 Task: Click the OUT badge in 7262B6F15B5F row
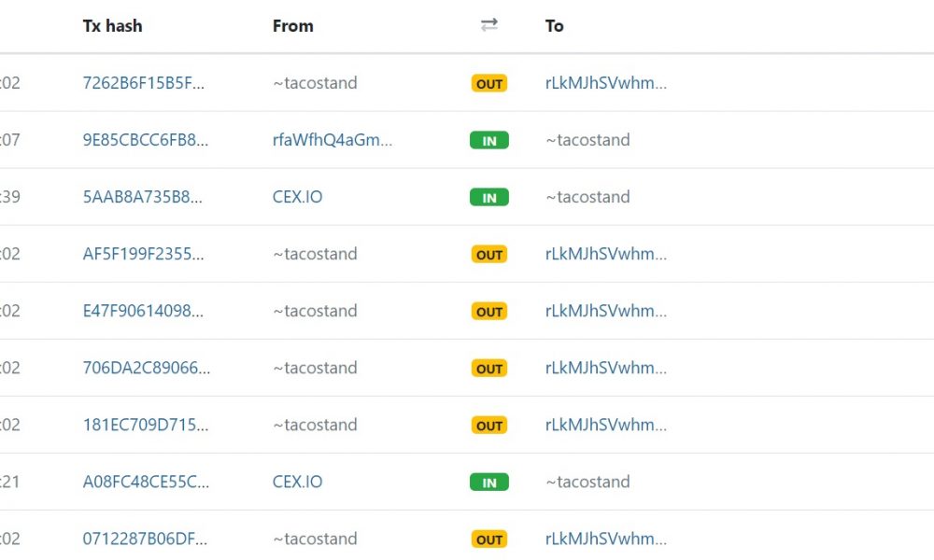[489, 84]
